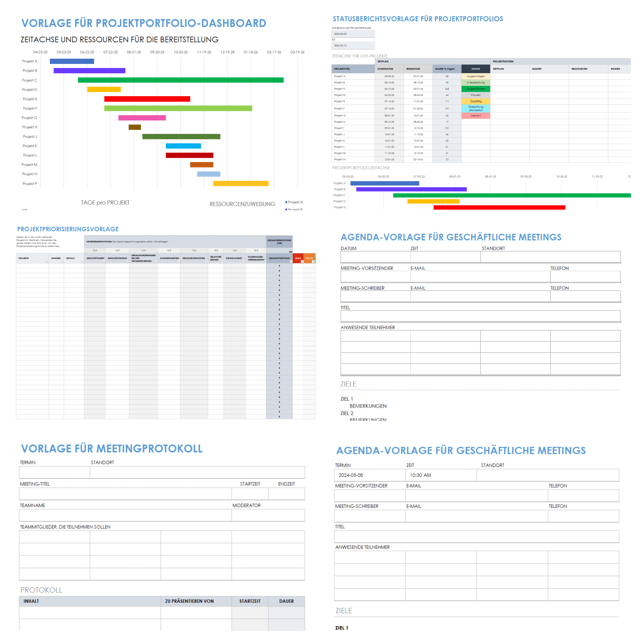Select the Pausiert status cell
644x644 pixels.
tap(476, 95)
